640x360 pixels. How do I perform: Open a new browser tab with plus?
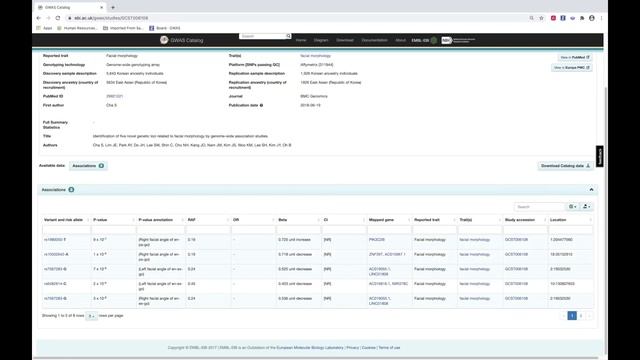click(113, 7)
